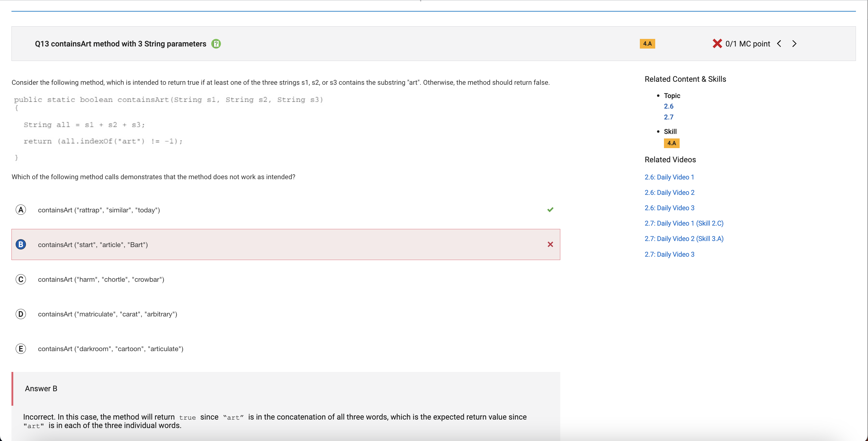Select answer choice C radio button
This screenshot has height=441, width=868.
21,279
